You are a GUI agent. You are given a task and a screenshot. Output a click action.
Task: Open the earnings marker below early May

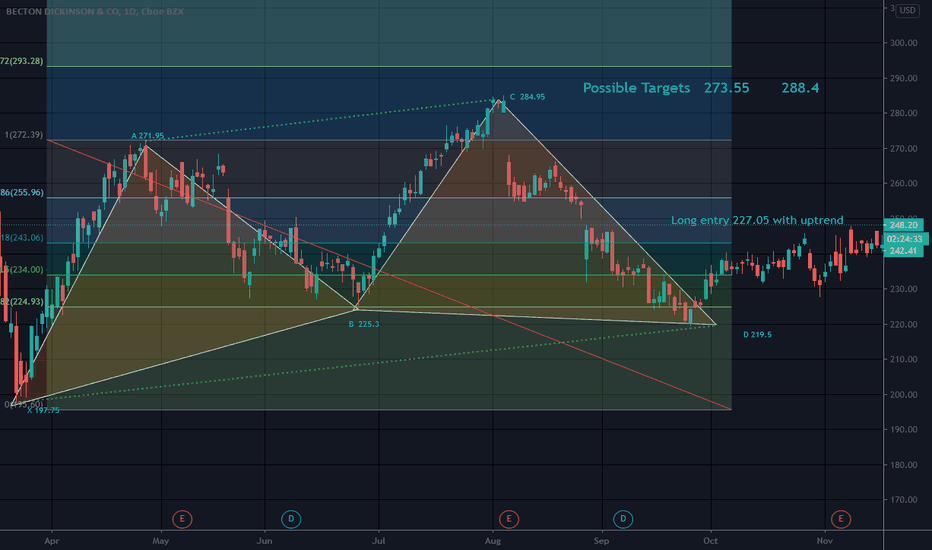click(x=182, y=519)
